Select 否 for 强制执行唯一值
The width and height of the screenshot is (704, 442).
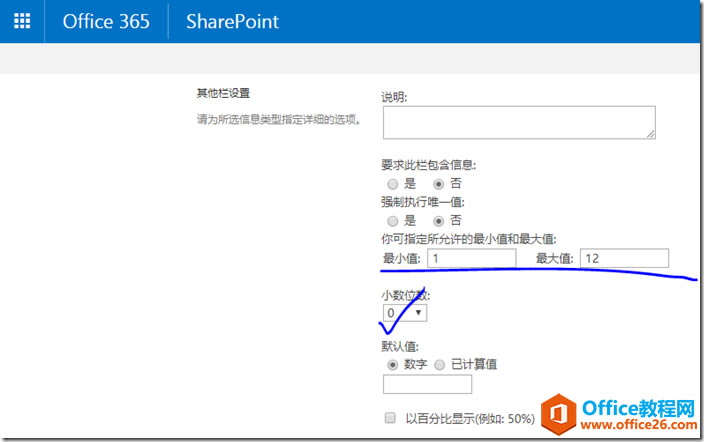pyautogui.click(x=439, y=221)
